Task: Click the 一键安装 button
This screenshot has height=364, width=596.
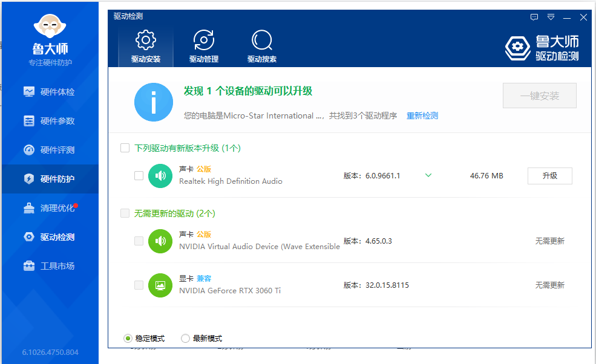Action: coord(539,96)
